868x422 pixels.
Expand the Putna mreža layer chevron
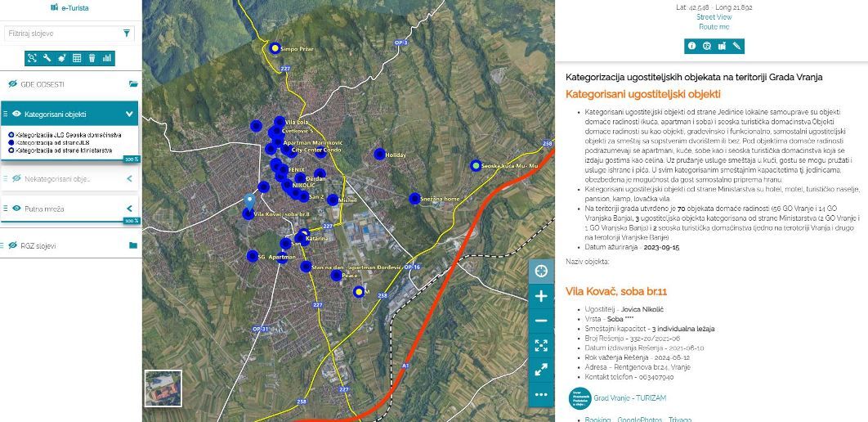(129, 209)
